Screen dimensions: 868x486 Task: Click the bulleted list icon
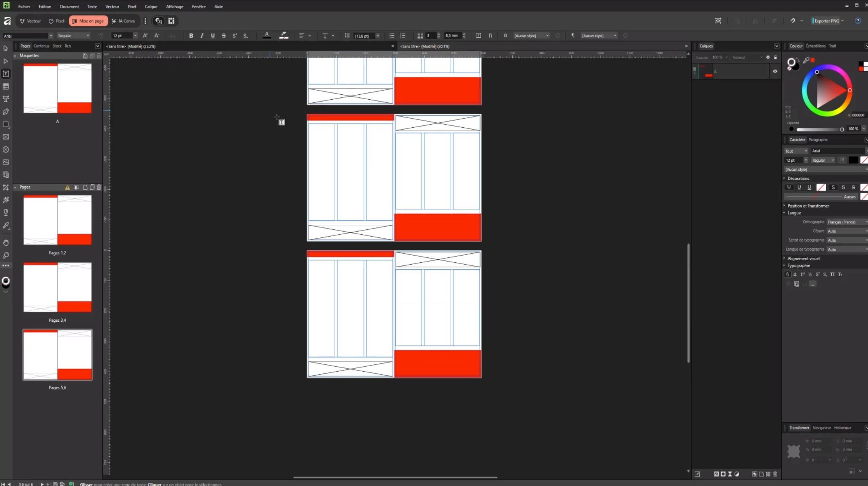click(391, 35)
